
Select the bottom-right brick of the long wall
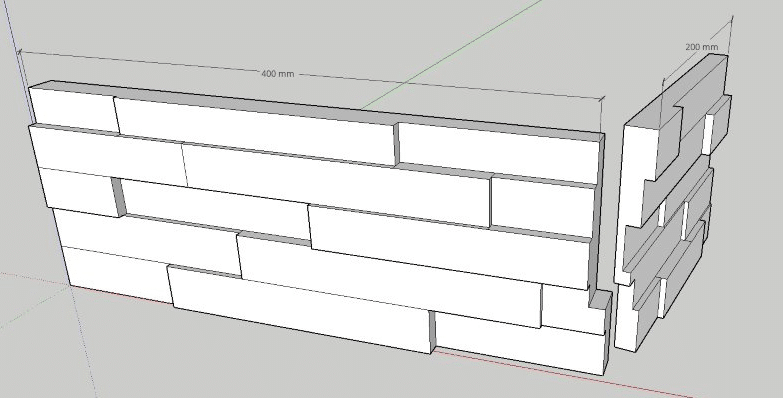(519, 342)
